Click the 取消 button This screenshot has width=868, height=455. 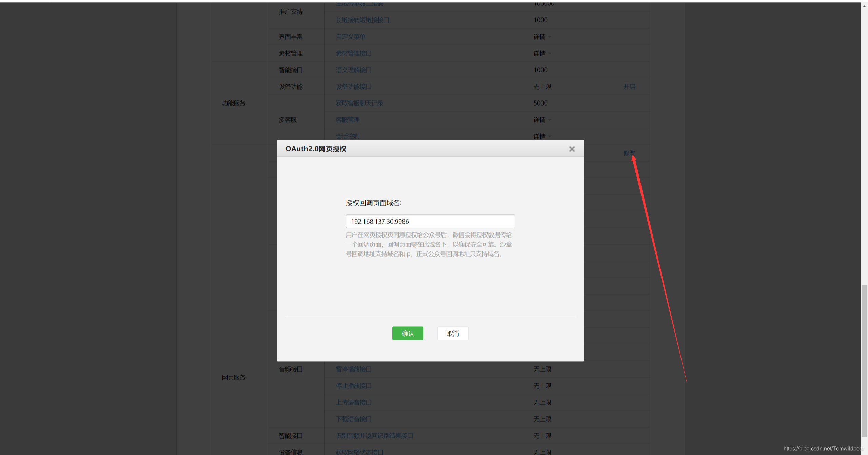tap(453, 333)
